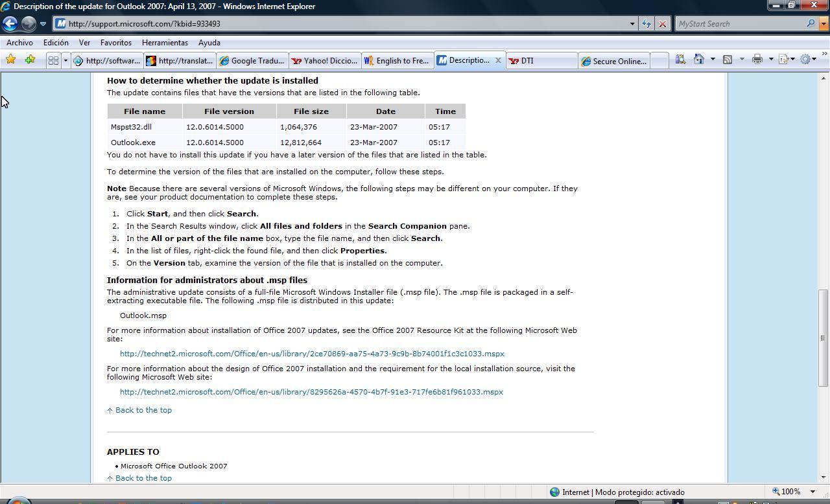Open the Herramientas menu

point(165,42)
